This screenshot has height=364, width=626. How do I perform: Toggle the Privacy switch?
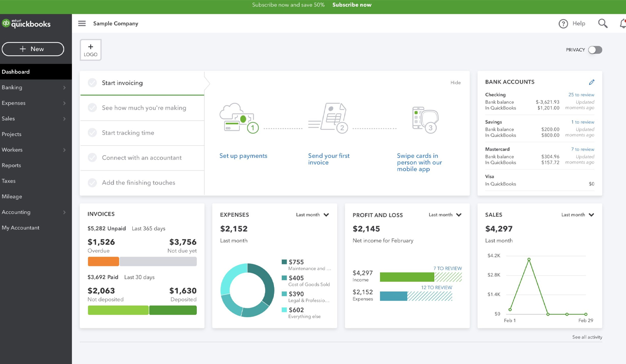[x=595, y=50]
